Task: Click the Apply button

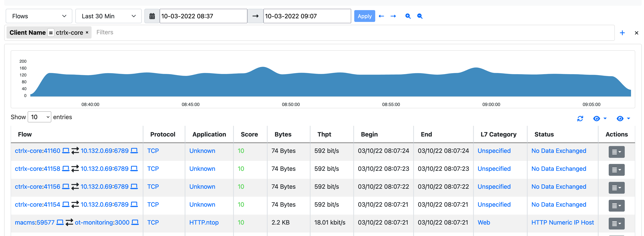Action: click(x=365, y=16)
